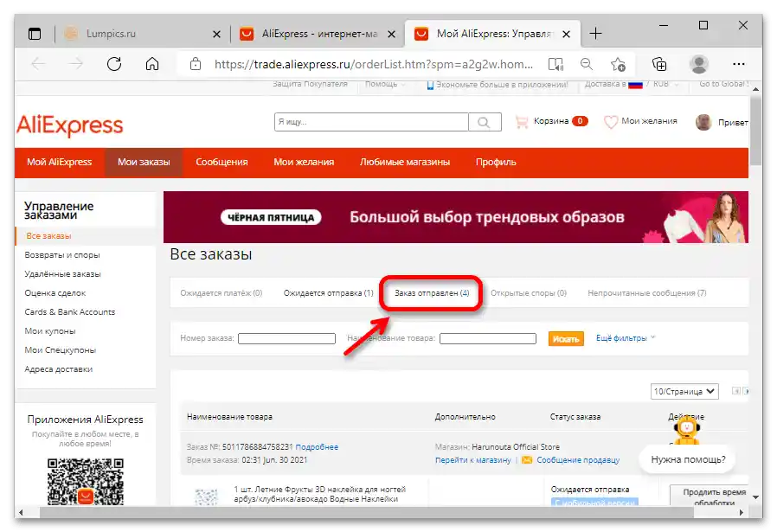Click the zoom out magnifier icon
This screenshot has height=532, width=777.
[x=587, y=64]
